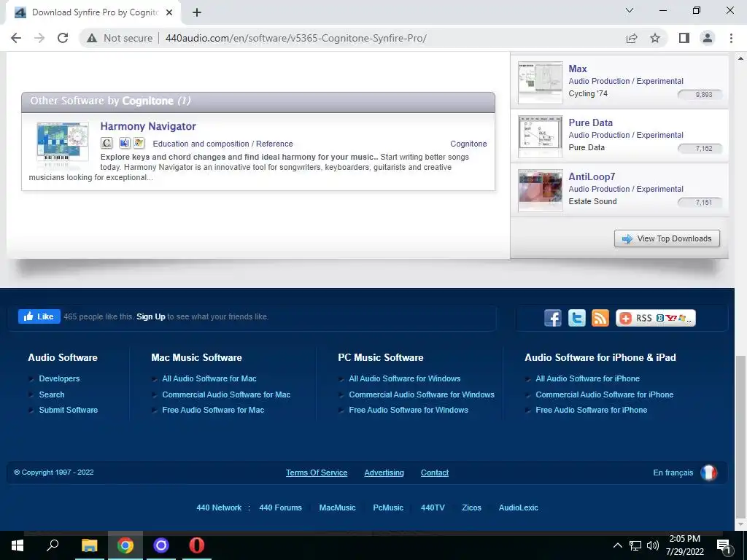Click the orange RSS feed icon
The image size is (747, 560).
point(600,318)
